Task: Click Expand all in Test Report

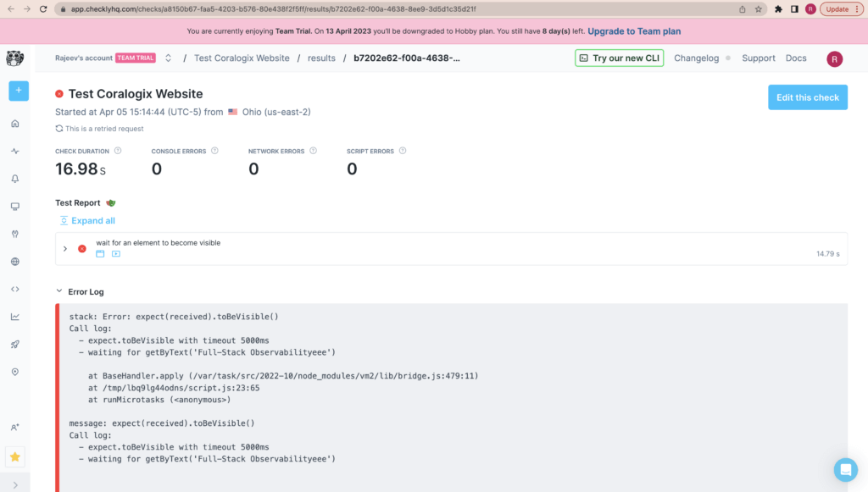Action: [x=87, y=220]
